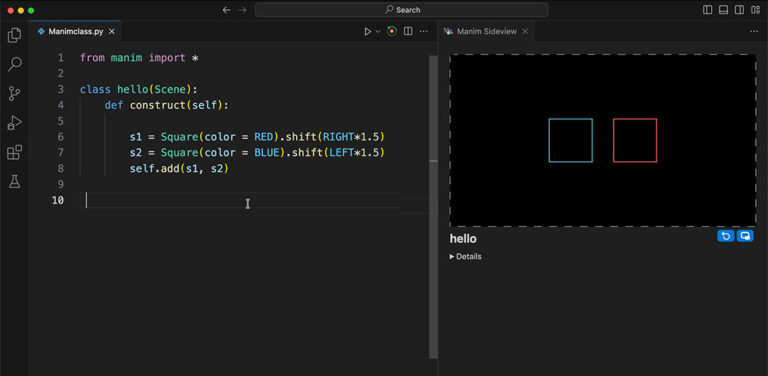Screen dimensions: 768x376
Task: Click the Search command center field
Action: pyautogui.click(x=402, y=10)
